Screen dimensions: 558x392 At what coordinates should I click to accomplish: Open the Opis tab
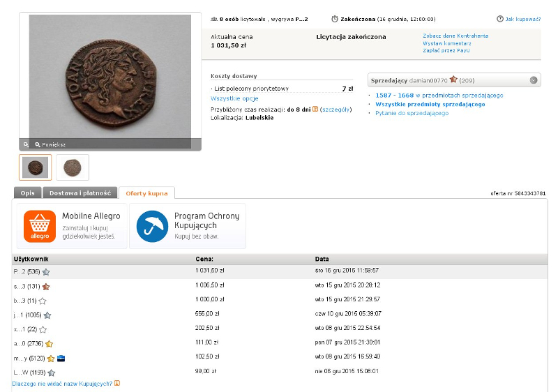point(28,193)
